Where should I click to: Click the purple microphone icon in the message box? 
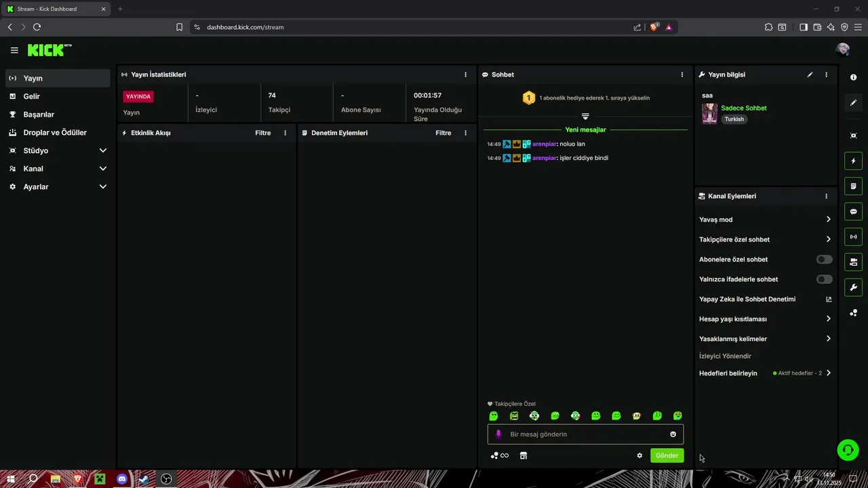[x=498, y=434]
